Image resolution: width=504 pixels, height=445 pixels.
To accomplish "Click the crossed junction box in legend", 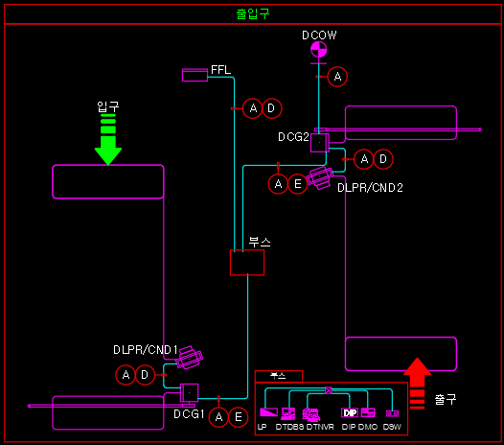I will [329, 390].
